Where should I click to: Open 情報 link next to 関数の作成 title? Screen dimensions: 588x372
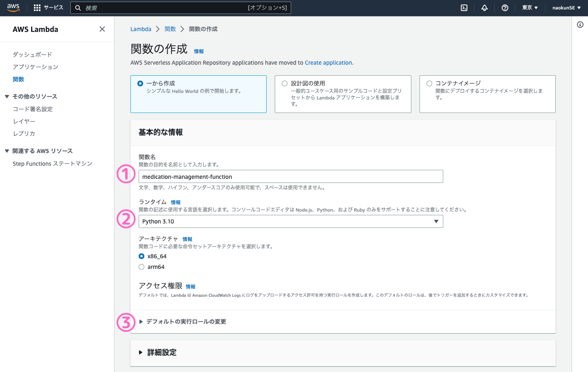199,52
